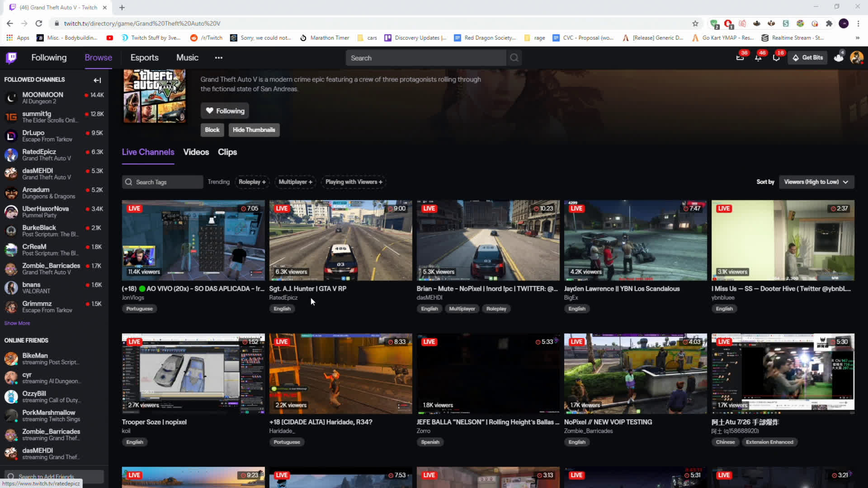Add the Roleplay tag filter
The width and height of the screenshot is (868, 488).
(x=252, y=182)
